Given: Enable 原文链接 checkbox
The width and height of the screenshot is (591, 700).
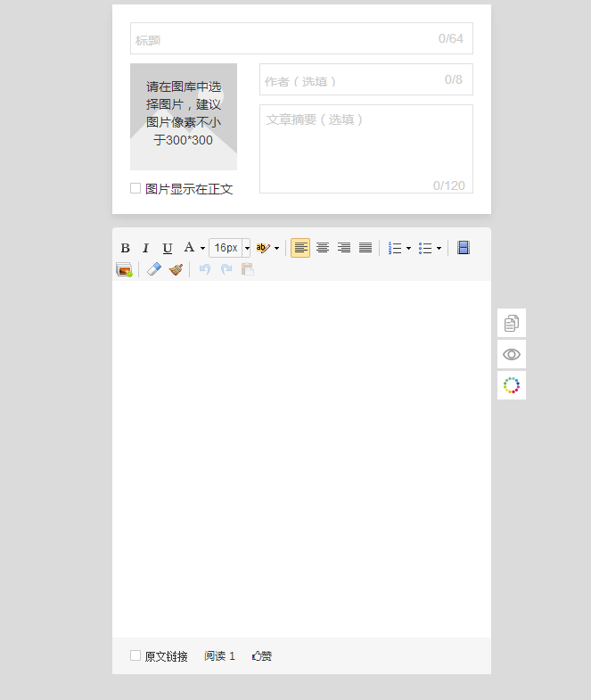Looking at the screenshot, I should click(135, 655).
